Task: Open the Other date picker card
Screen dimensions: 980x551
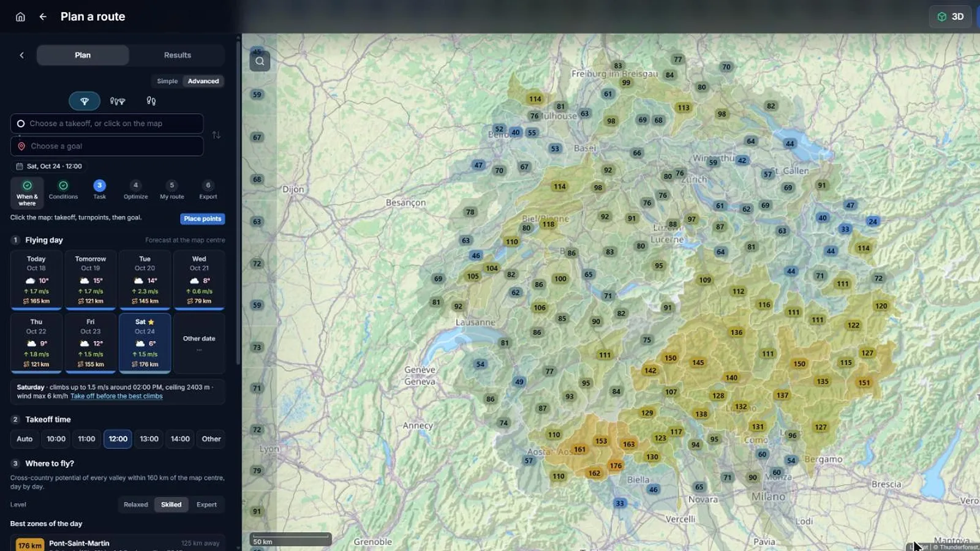Action: click(199, 343)
